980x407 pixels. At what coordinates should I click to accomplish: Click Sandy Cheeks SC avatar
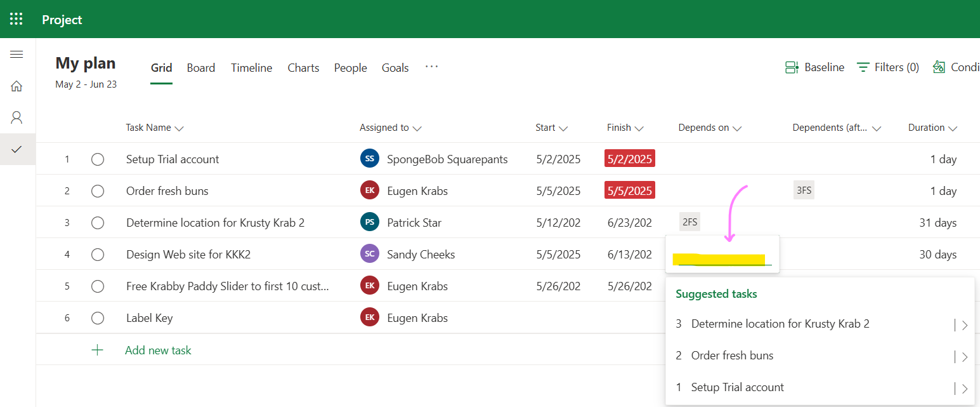point(370,254)
